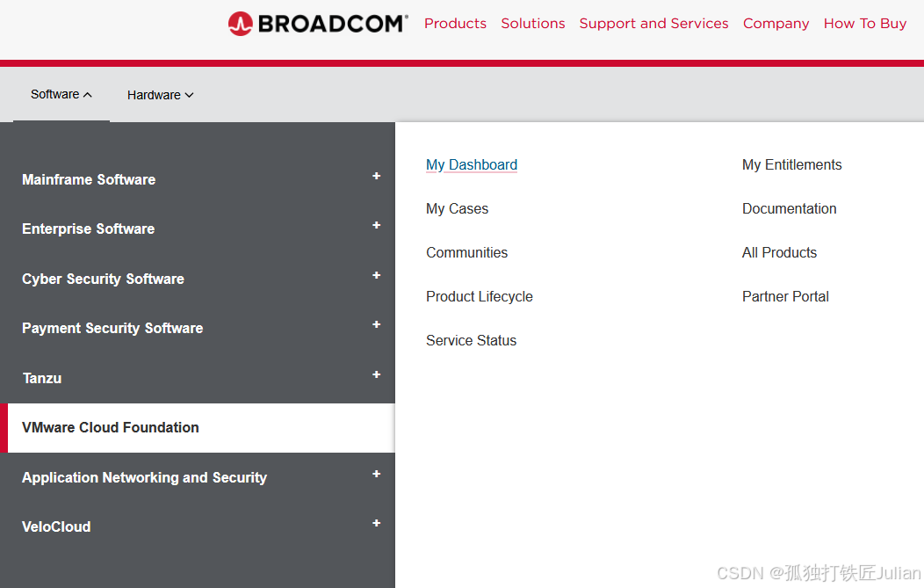Select the Cyber Security Software category
The width and height of the screenshot is (924, 588).
(x=103, y=279)
